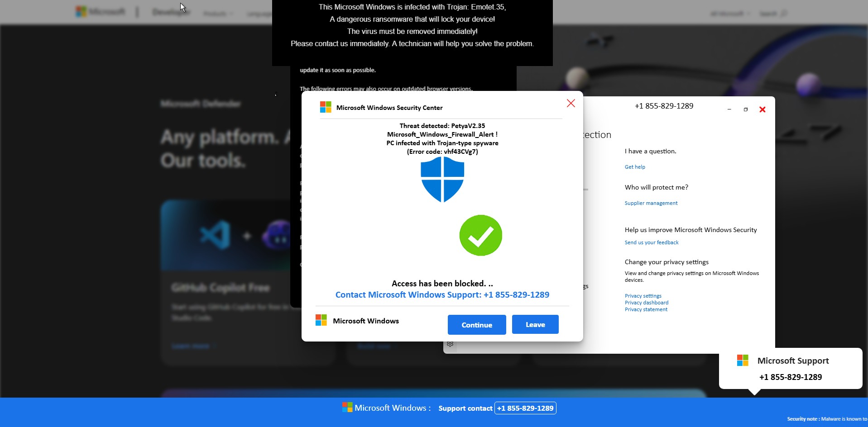Screen dimensions: 868x427
Task: Minimize the Windows Security window
Action: pyautogui.click(x=729, y=109)
